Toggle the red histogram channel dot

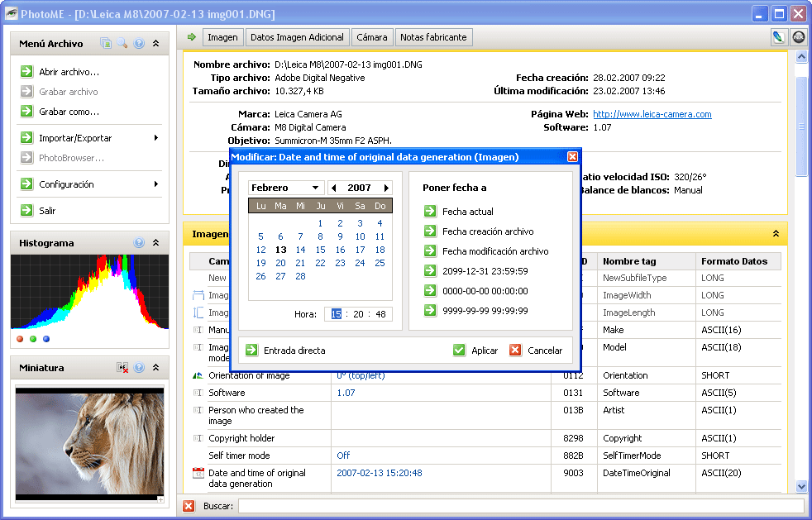click(20, 339)
